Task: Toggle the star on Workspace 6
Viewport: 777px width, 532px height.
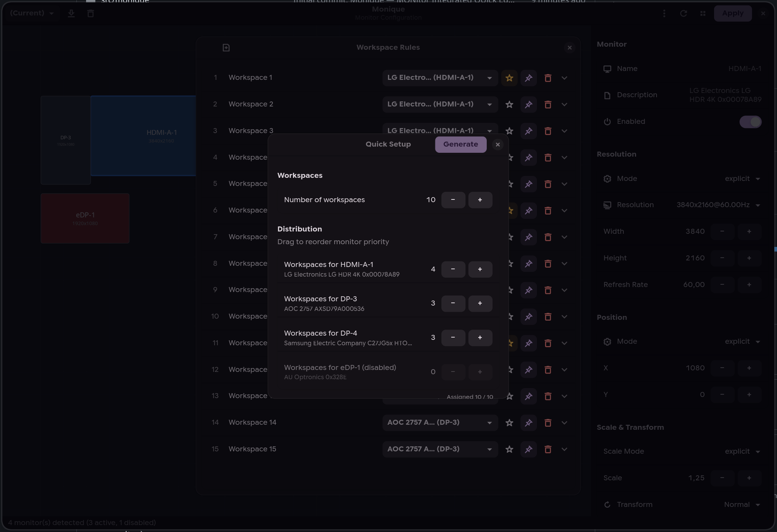Action: click(509, 210)
